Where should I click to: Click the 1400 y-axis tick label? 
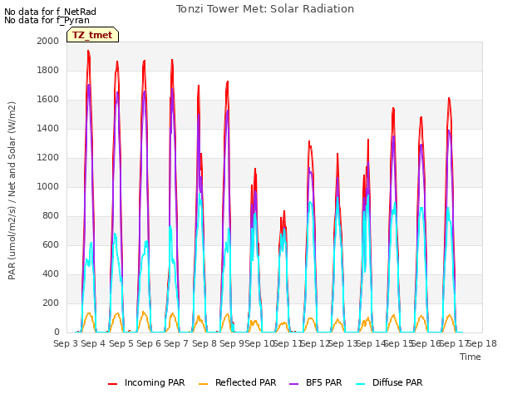[x=48, y=128]
